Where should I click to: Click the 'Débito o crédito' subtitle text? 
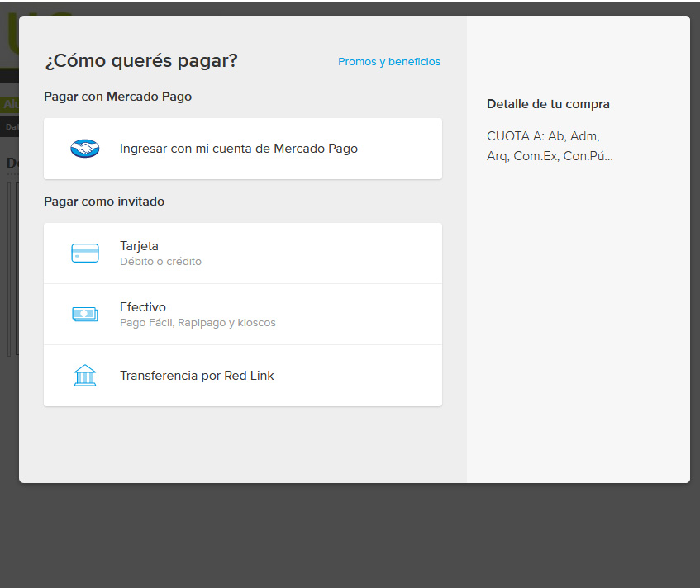[x=160, y=262]
